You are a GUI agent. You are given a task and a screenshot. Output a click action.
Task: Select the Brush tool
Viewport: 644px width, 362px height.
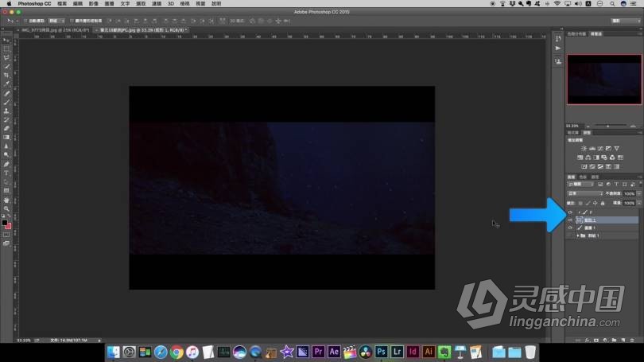click(x=6, y=103)
